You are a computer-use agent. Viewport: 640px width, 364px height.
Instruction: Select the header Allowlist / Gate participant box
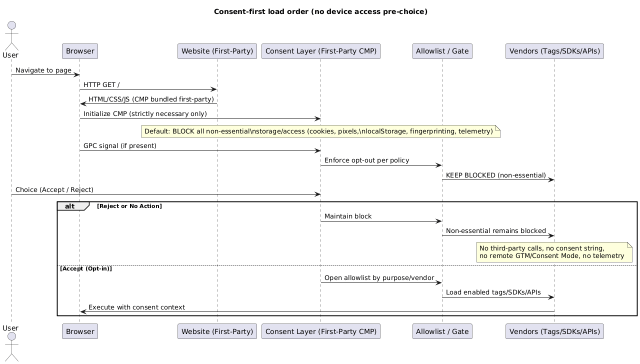click(442, 51)
